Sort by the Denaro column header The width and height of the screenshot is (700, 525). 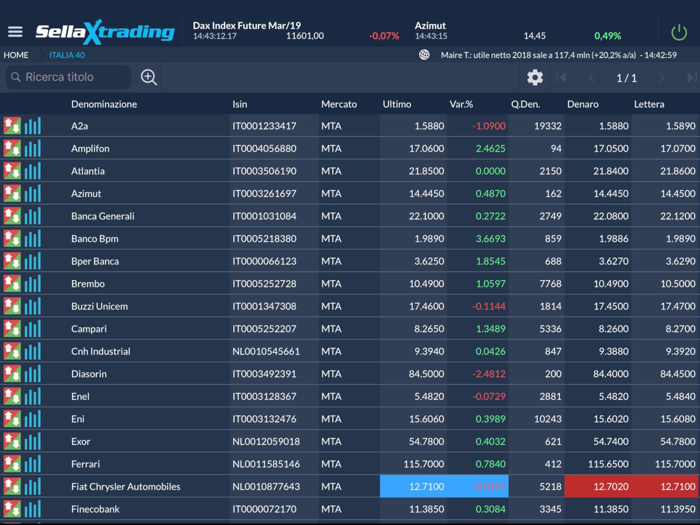pos(583,104)
